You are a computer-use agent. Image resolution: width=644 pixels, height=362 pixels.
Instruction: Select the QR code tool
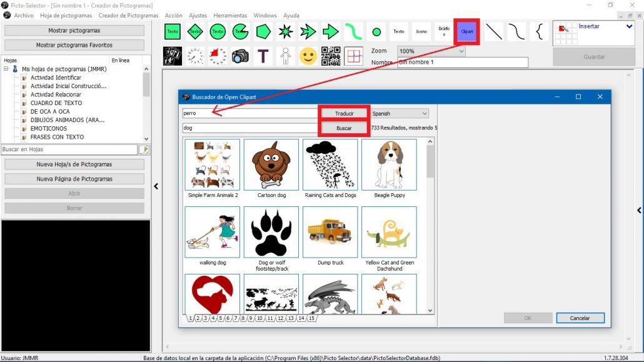click(x=330, y=56)
